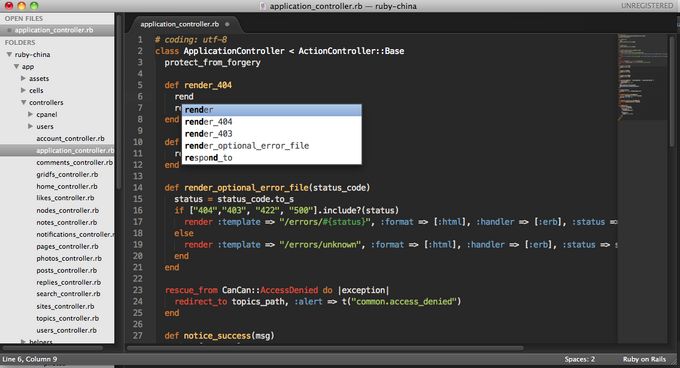Click the minimap code preview

(x=642, y=78)
